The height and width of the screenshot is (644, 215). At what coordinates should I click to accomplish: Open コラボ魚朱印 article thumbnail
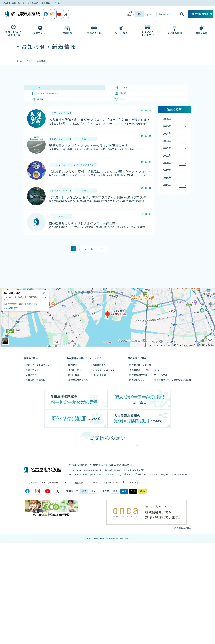[36, 119]
